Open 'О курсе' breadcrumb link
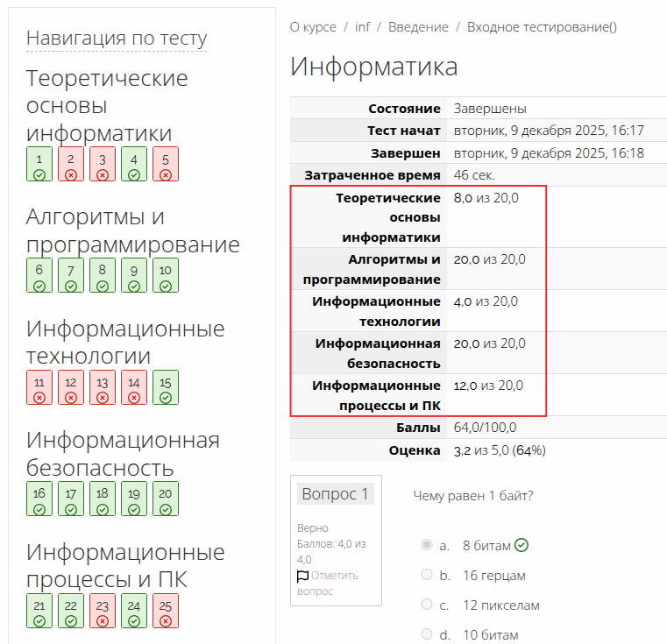Image resolution: width=667 pixels, height=644 pixels. point(313,27)
